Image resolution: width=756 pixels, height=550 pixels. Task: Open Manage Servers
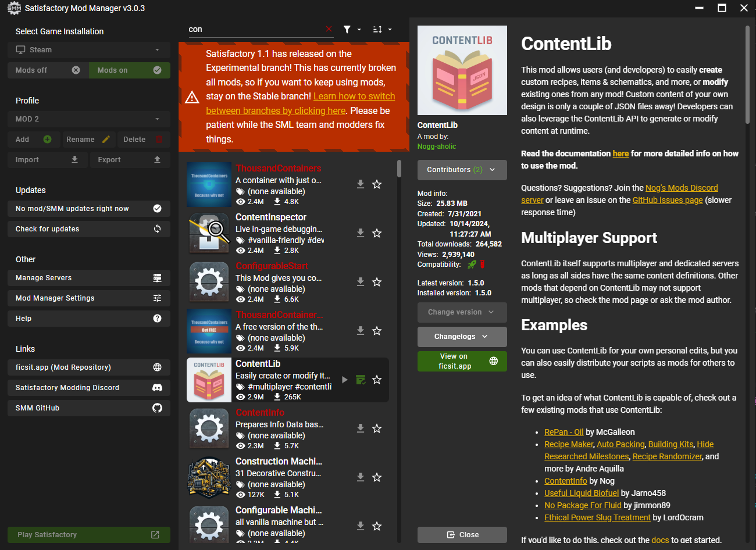tap(89, 278)
